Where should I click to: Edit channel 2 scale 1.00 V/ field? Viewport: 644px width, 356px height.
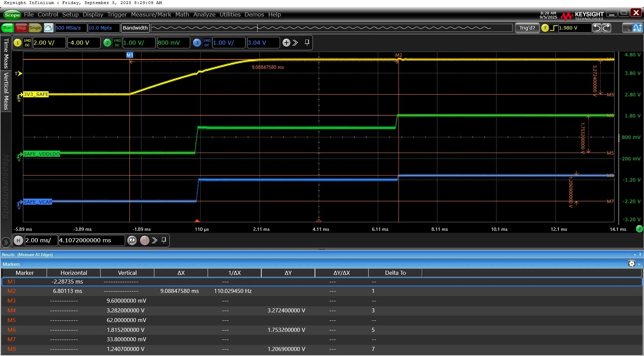(139, 43)
